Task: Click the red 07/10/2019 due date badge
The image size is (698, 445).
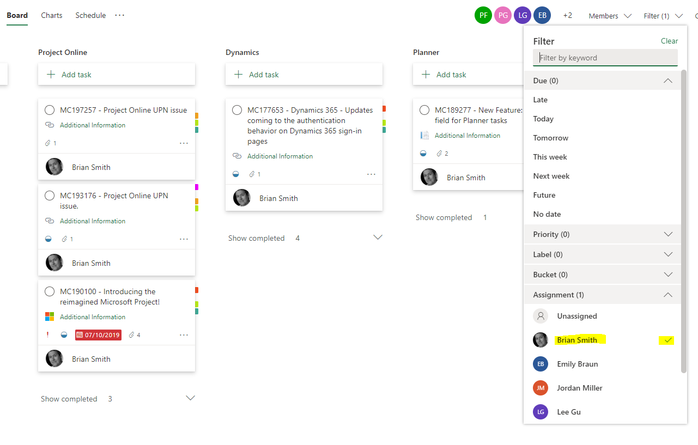Action: (x=98, y=335)
